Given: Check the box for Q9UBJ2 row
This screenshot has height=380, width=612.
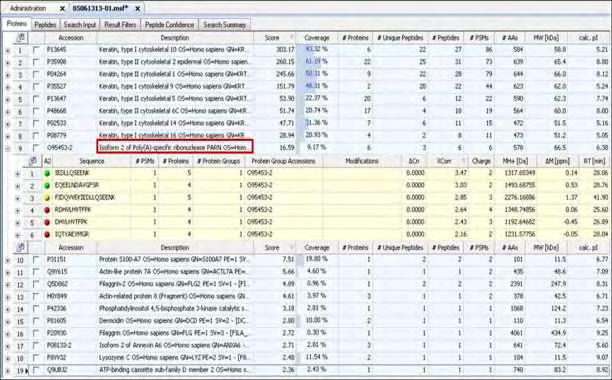Looking at the screenshot, I should (x=36, y=370).
